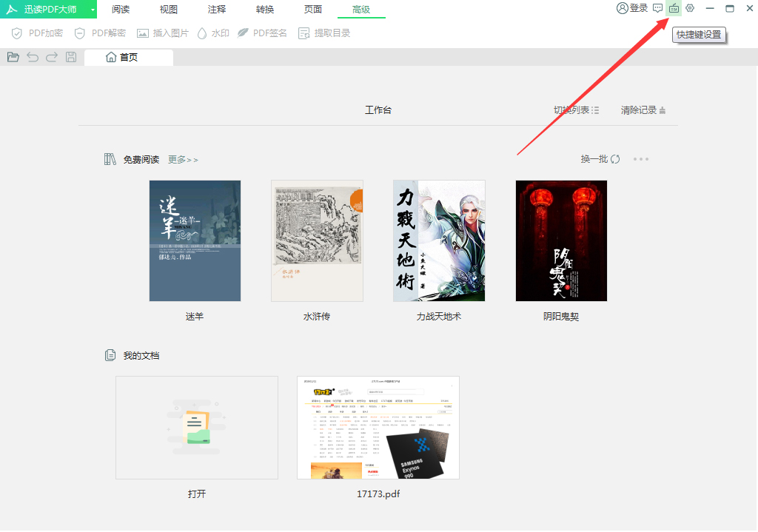The image size is (758, 532).
Task: Switch to the 转换 conversion tab
Action: click(265, 10)
